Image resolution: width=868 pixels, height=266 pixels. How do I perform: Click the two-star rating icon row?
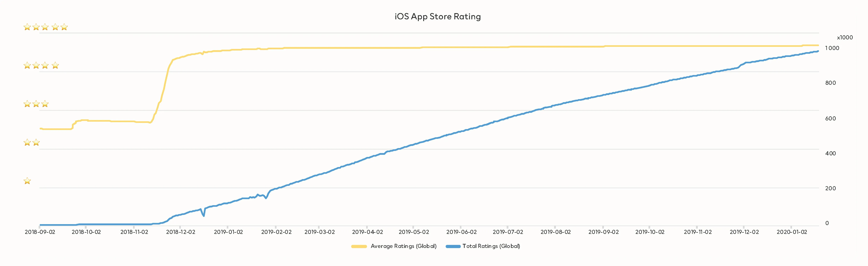point(32,142)
